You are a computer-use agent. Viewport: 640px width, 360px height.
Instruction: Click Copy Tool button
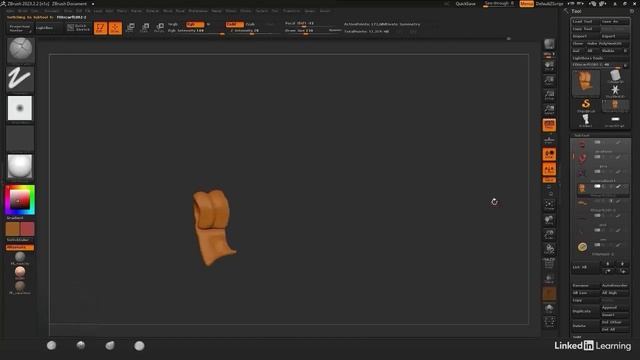(x=585, y=29)
